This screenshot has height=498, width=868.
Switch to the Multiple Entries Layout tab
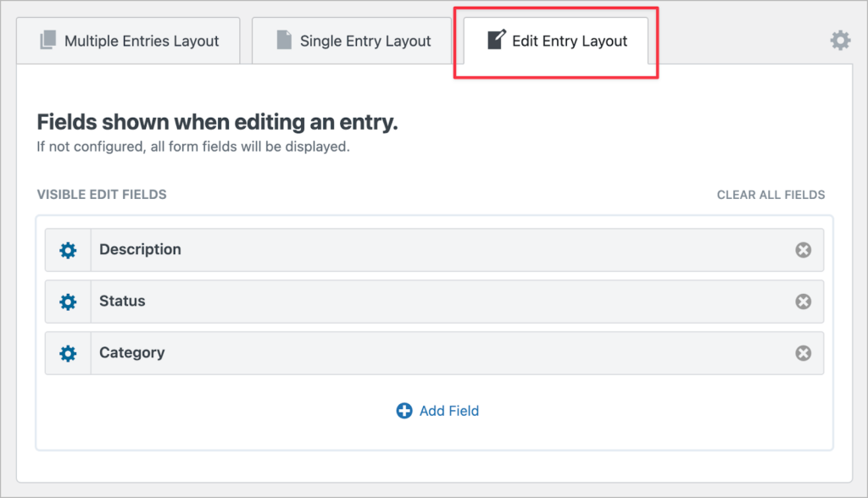[x=127, y=40]
